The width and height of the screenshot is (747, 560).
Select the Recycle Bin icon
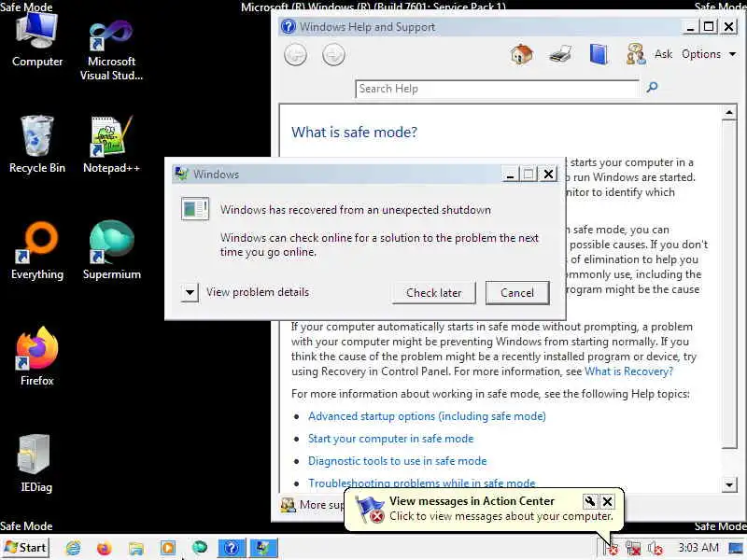coord(37,144)
